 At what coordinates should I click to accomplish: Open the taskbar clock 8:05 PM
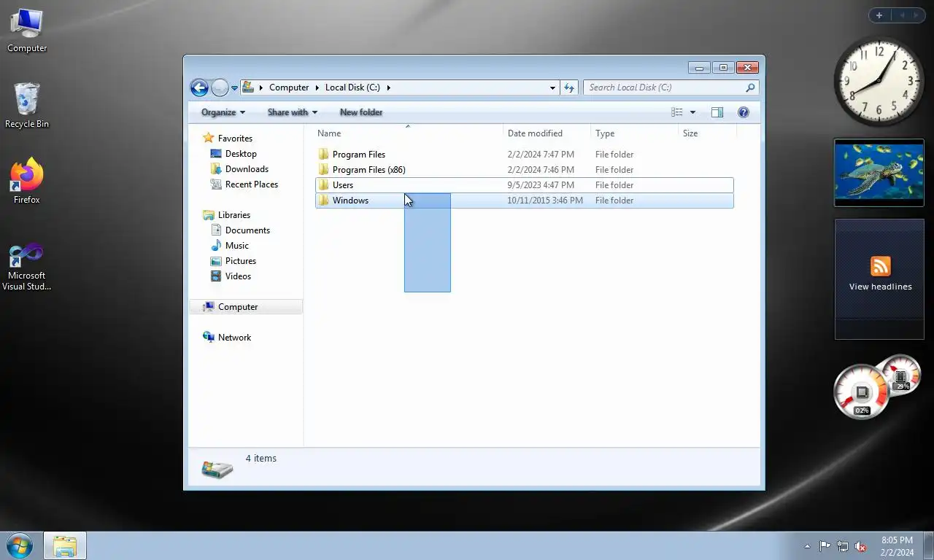pos(897,546)
